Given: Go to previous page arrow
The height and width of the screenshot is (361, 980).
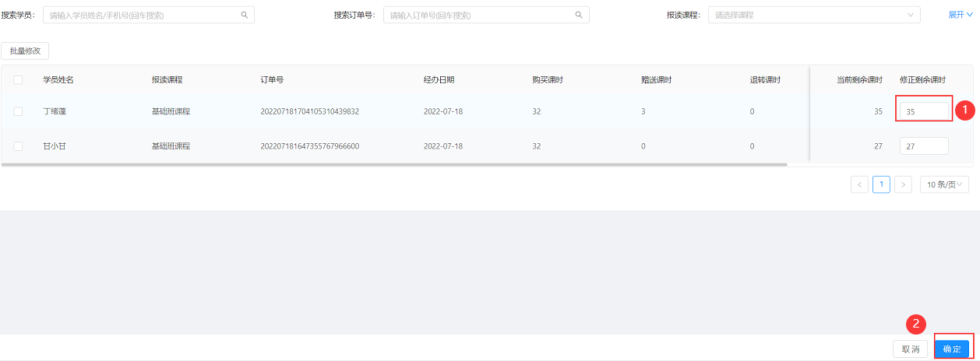Looking at the screenshot, I should point(860,184).
